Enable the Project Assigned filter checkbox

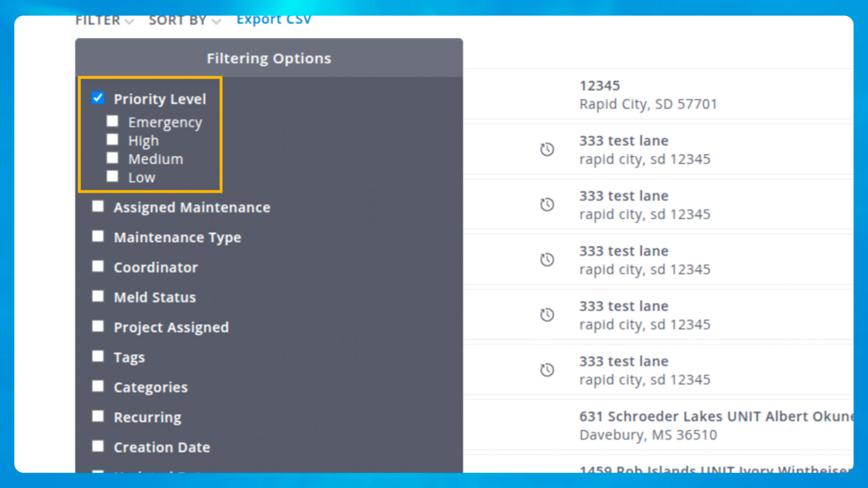(98, 326)
